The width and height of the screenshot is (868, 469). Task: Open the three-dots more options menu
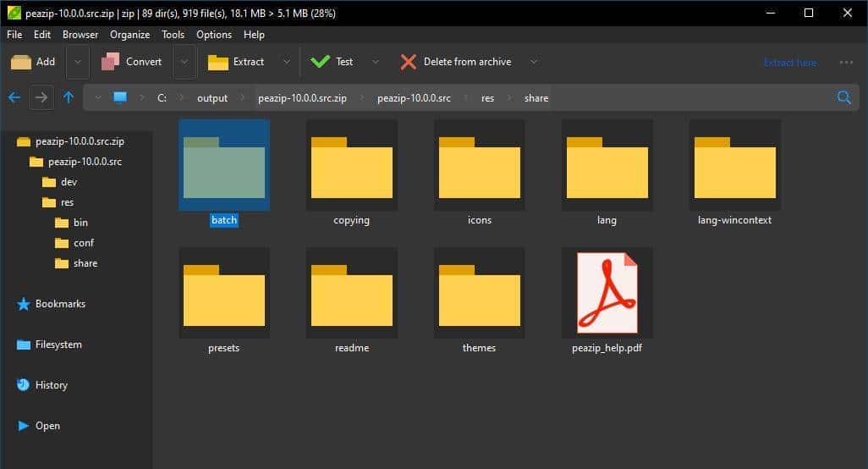pyautogui.click(x=846, y=62)
